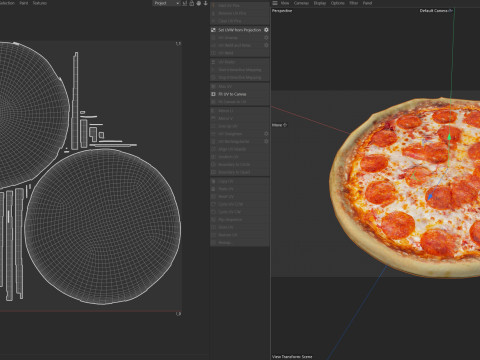Click the large lower circular UV island

pyautogui.click(x=103, y=227)
